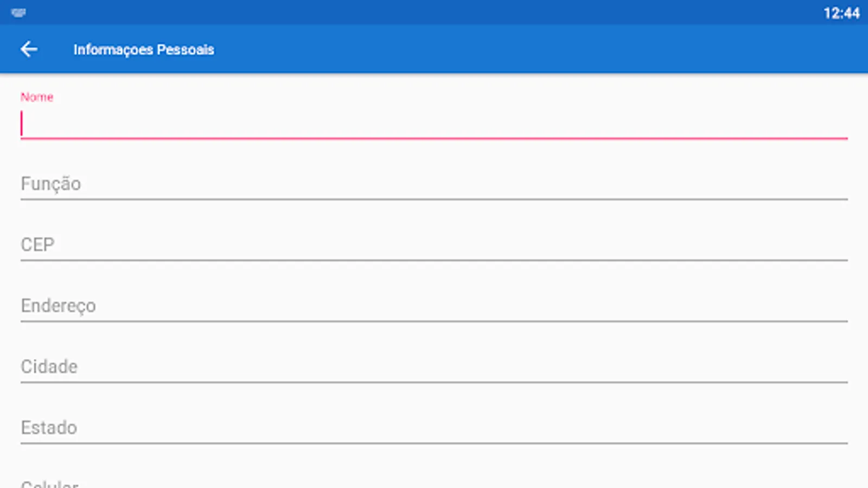This screenshot has width=868, height=488.
Task: Focus the Endereço input field
Action: [434, 306]
